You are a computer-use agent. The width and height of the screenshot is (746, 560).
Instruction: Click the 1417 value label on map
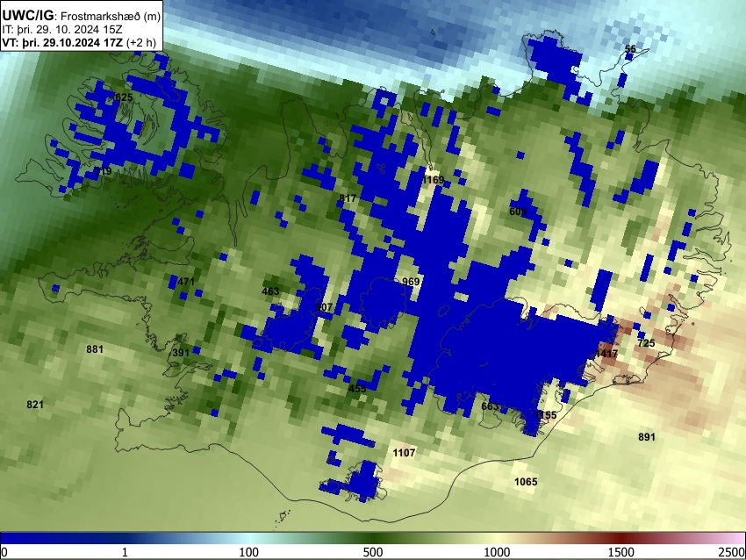606,354
